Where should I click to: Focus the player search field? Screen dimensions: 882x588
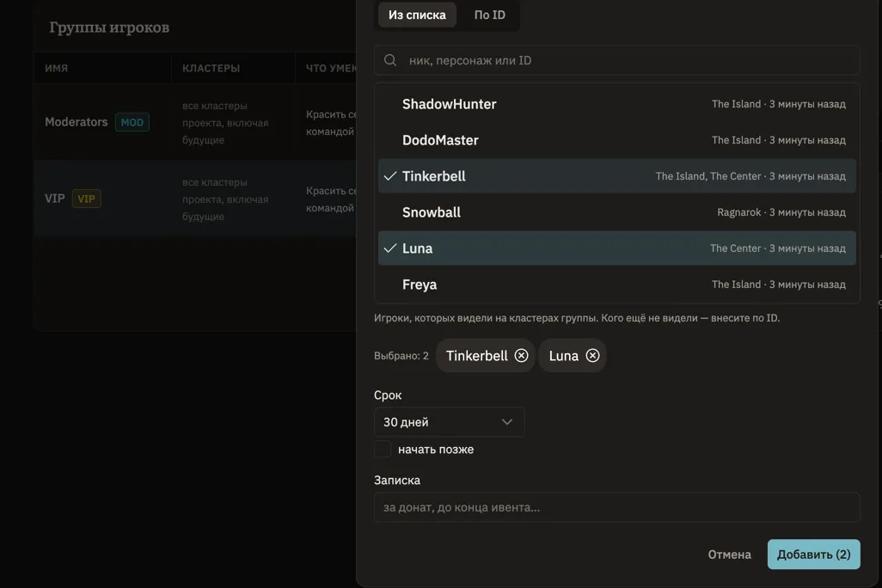pyautogui.click(x=617, y=60)
